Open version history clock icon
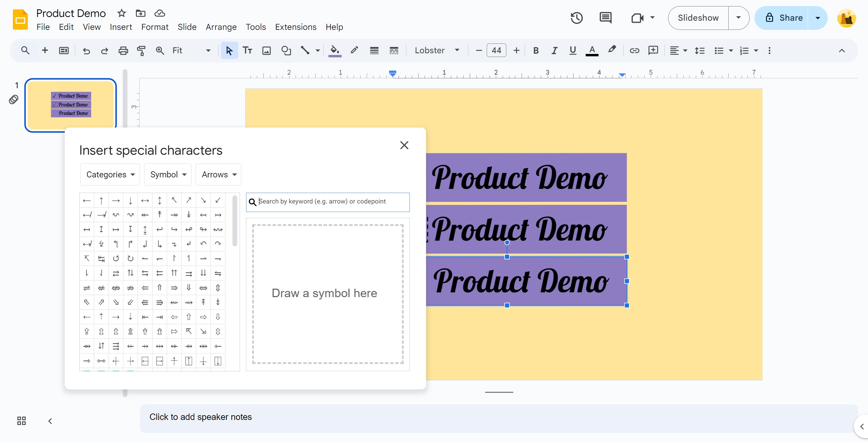The height and width of the screenshot is (443, 868). (577, 18)
